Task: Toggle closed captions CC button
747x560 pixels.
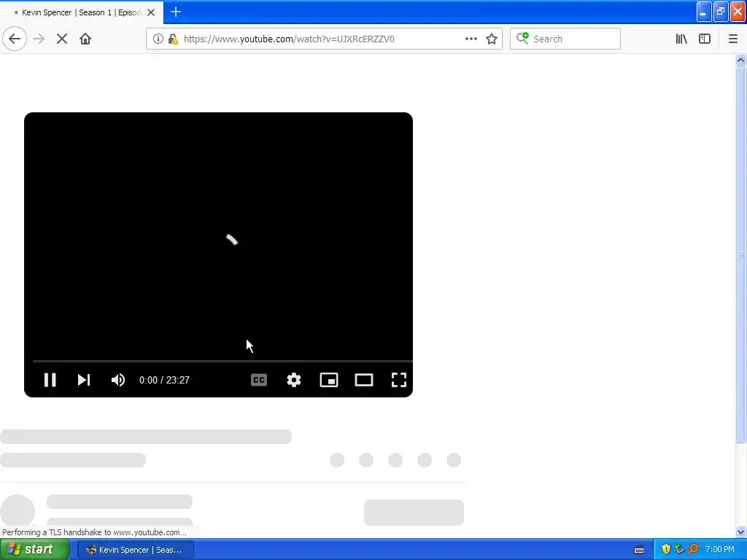Action: point(259,380)
